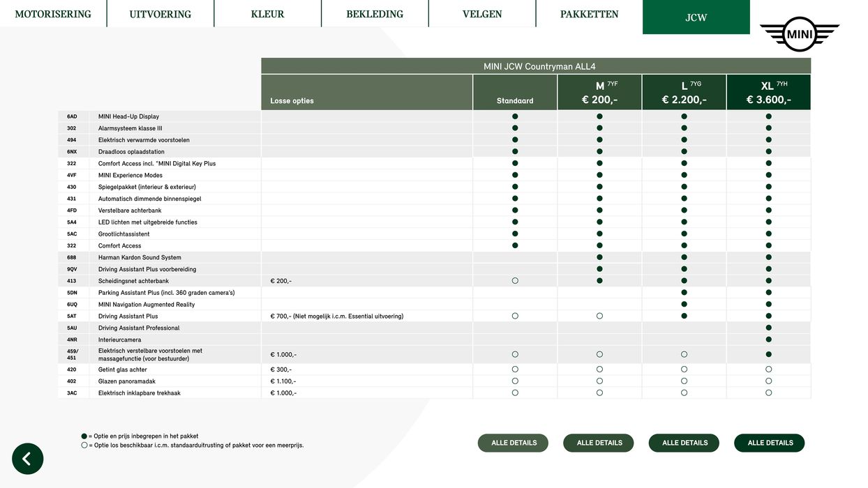Show Alle Details for package L
The image size is (868, 488).
point(684,443)
